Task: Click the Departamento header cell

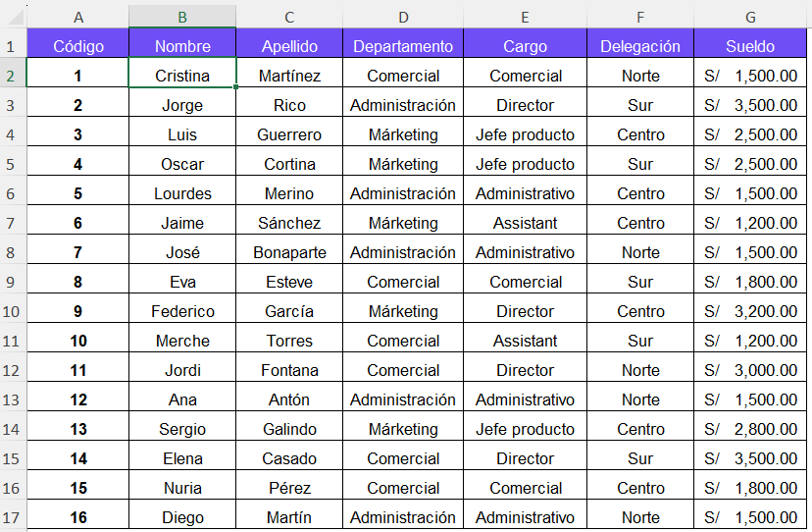Action: click(402, 46)
